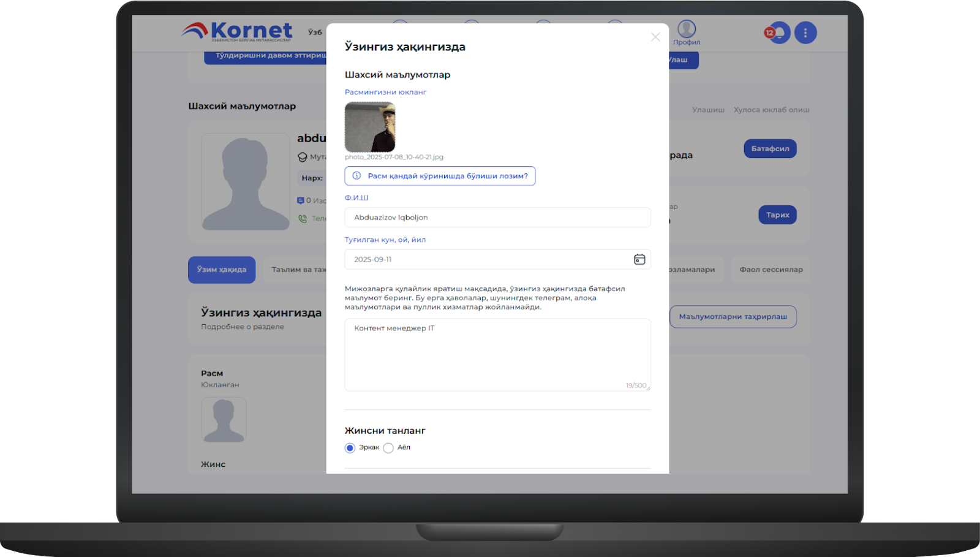Viewport: 980px width, 557px height.
Task: Click the Батафсил button
Action: tap(770, 149)
